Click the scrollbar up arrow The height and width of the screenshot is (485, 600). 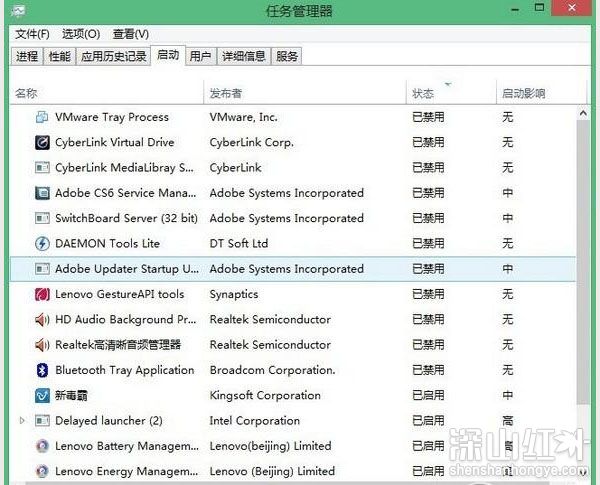[x=583, y=113]
